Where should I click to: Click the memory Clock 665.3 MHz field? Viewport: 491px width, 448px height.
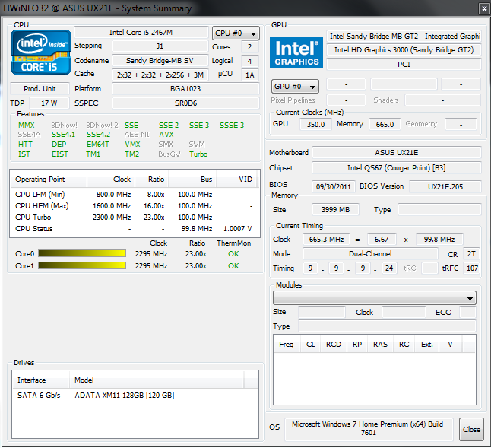326,240
